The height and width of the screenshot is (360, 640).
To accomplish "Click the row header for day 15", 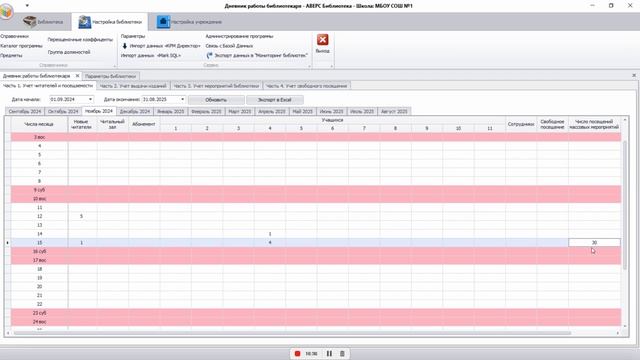I will 39,242.
